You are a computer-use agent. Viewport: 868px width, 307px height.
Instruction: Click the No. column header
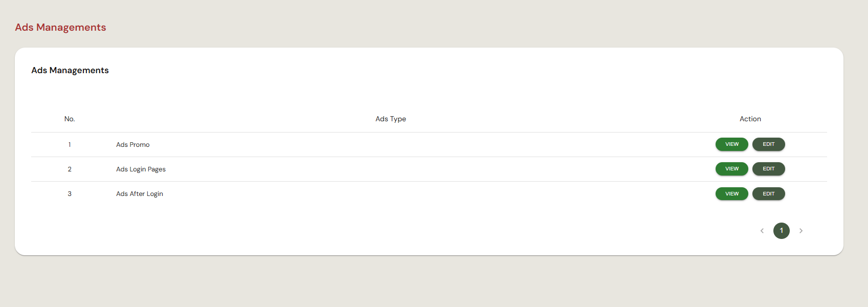point(70,119)
